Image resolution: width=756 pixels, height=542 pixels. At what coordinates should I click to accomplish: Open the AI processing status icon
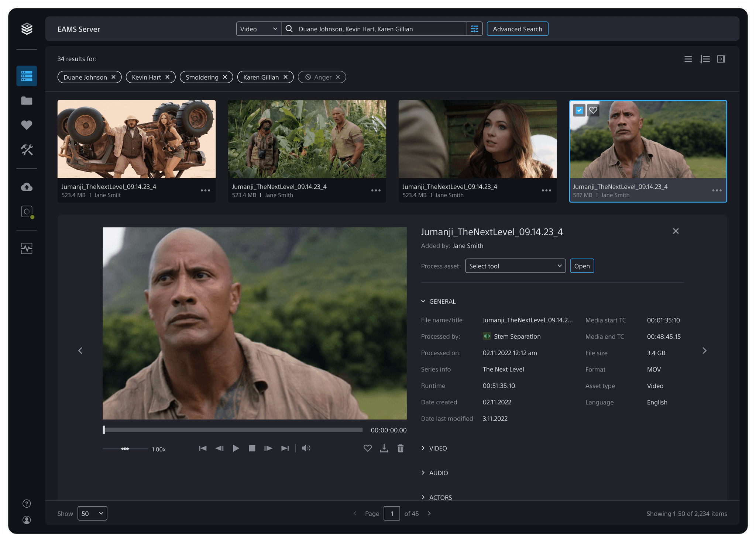27,212
